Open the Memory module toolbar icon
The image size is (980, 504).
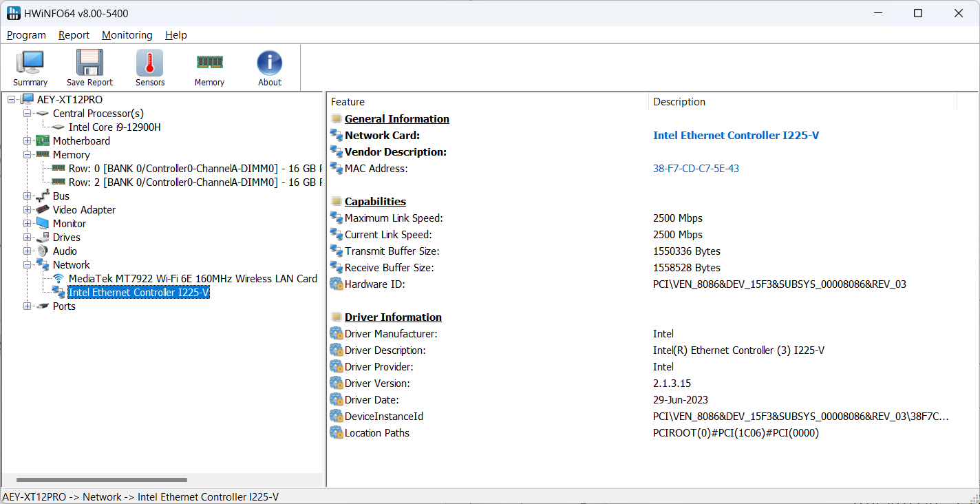209,62
